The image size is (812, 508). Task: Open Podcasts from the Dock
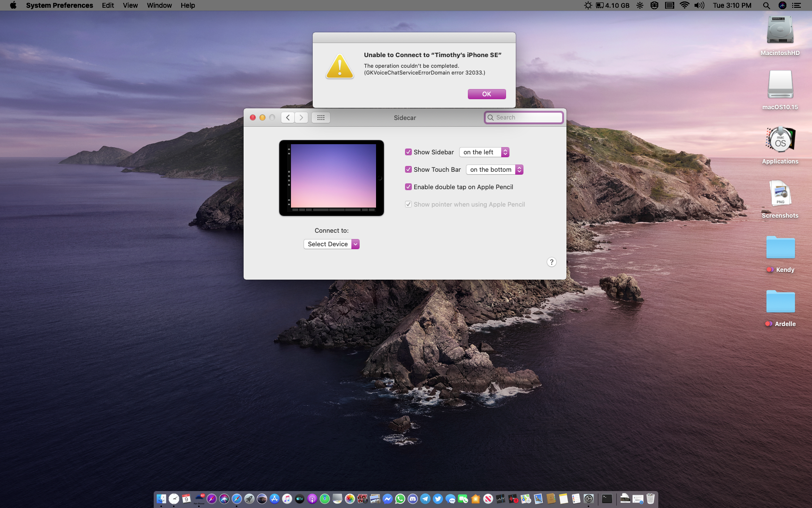[312, 499]
